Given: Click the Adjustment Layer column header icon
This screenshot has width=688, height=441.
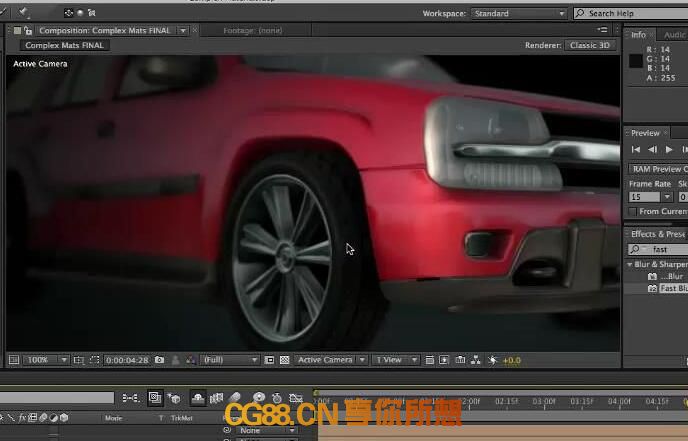Looking at the screenshot, I should (54, 418).
